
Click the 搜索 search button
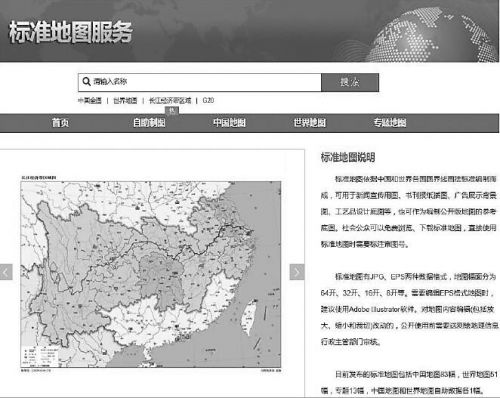coord(350,82)
